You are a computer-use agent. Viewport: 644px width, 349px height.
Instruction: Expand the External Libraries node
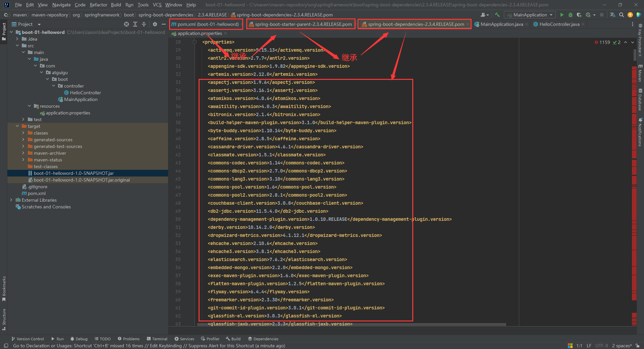[x=11, y=200]
